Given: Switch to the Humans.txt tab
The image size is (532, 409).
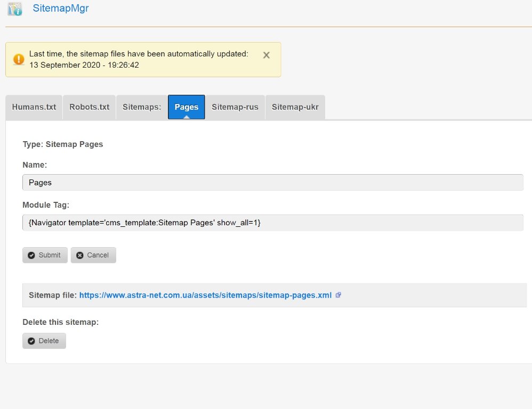Looking at the screenshot, I should [x=34, y=107].
